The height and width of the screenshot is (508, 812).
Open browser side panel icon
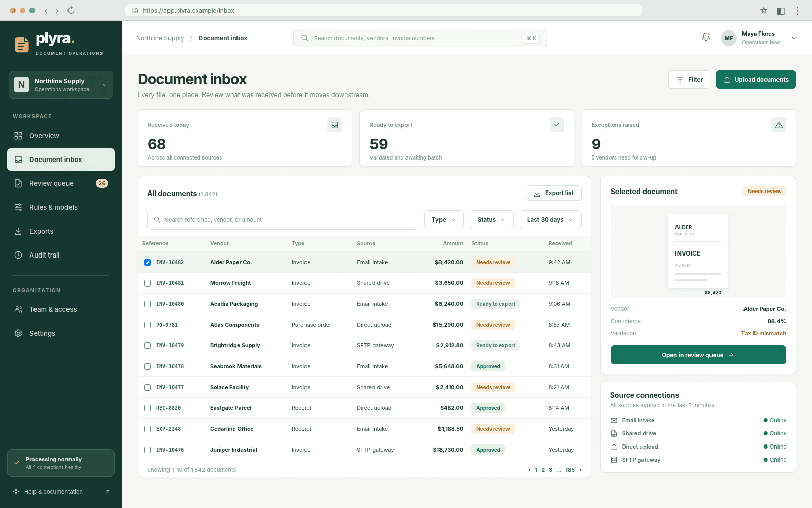pyautogui.click(x=781, y=10)
